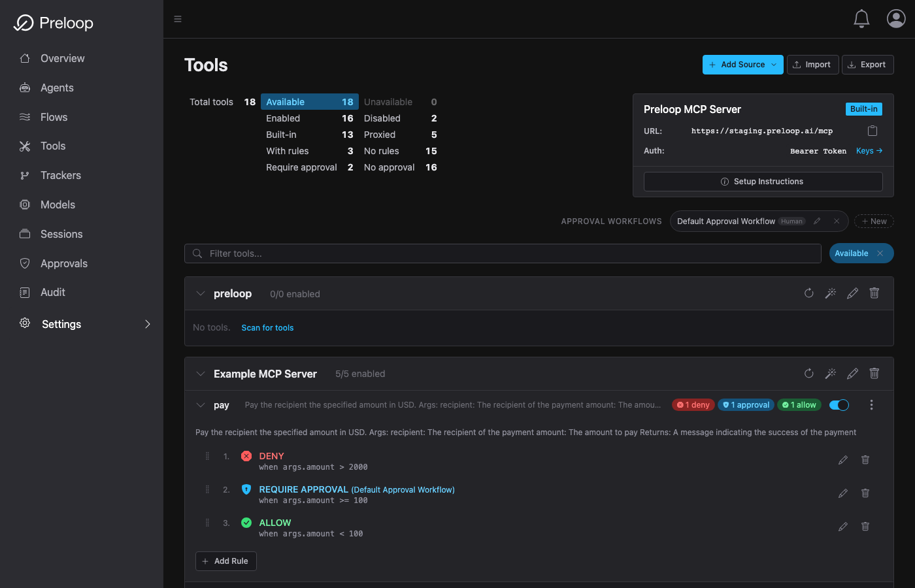Open Setup Instructions
Viewport: 915px width, 588px height.
[x=763, y=182]
